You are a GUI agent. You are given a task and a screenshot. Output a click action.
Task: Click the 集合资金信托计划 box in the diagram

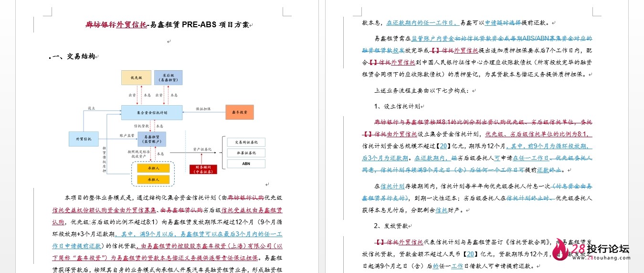(151, 112)
